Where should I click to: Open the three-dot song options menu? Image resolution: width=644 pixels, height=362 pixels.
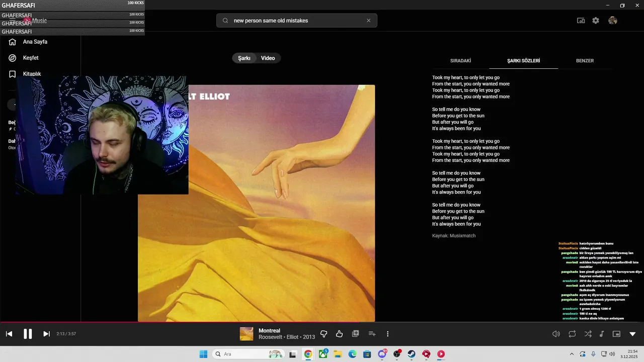(x=387, y=334)
